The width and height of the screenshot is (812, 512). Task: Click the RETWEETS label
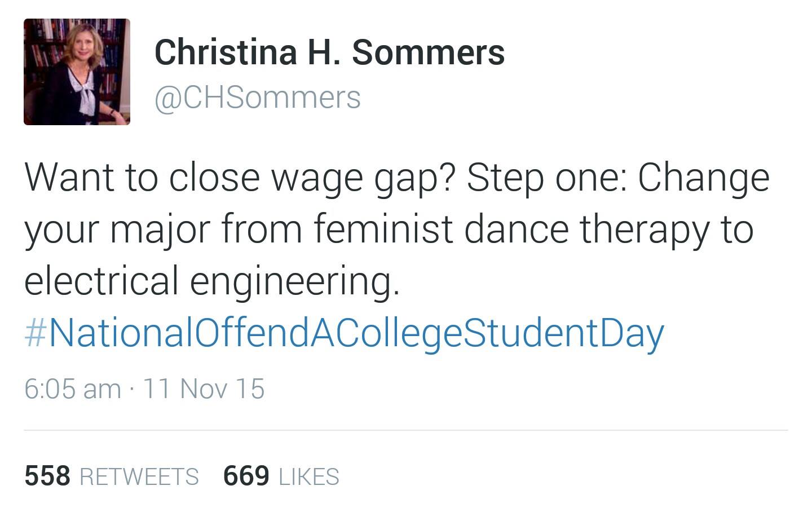click(139, 477)
